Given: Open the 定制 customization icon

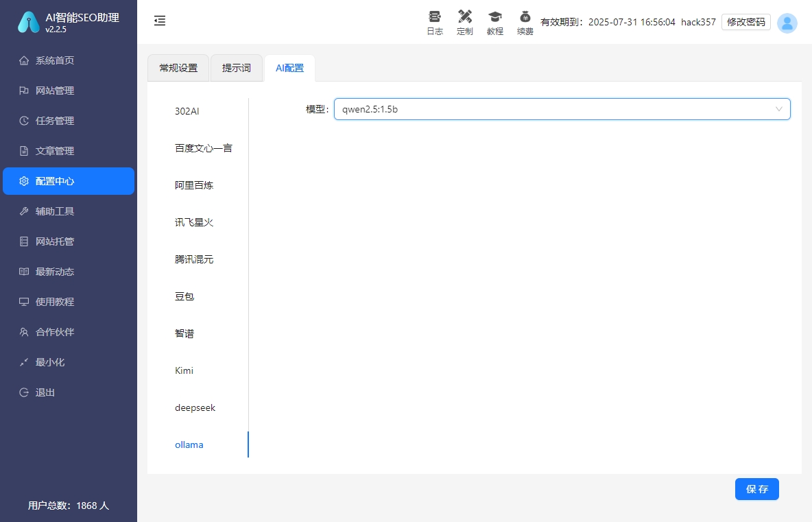Looking at the screenshot, I should pyautogui.click(x=465, y=16).
